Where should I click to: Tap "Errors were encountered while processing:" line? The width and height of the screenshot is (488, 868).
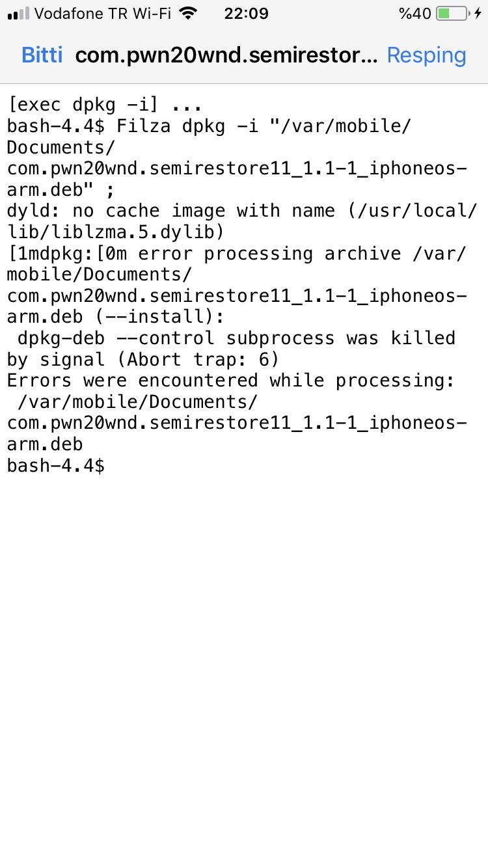pos(230,381)
